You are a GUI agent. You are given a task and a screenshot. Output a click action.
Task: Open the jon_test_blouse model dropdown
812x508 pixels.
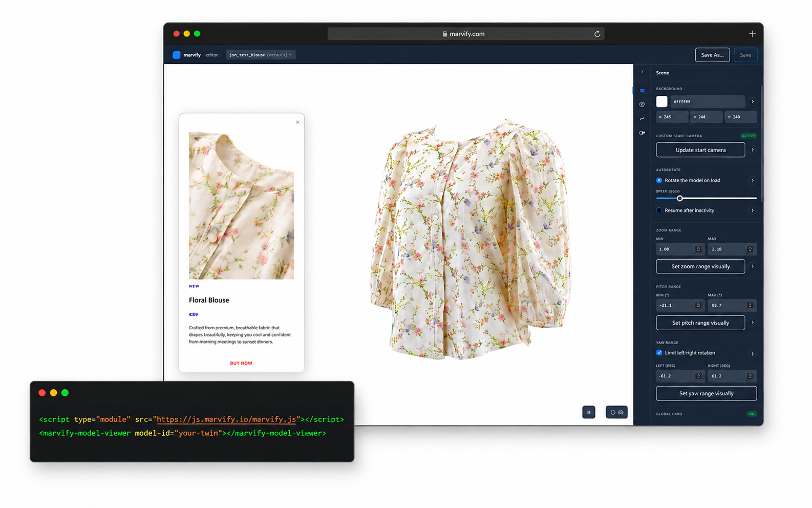[x=261, y=55]
